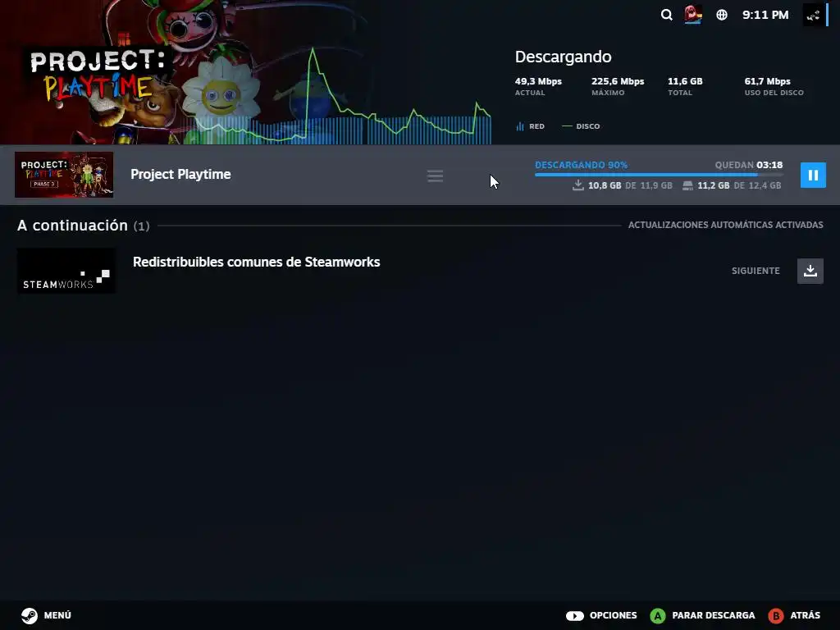The image size is (840, 630).
Task: Open the search magnifier icon
Action: (x=666, y=15)
